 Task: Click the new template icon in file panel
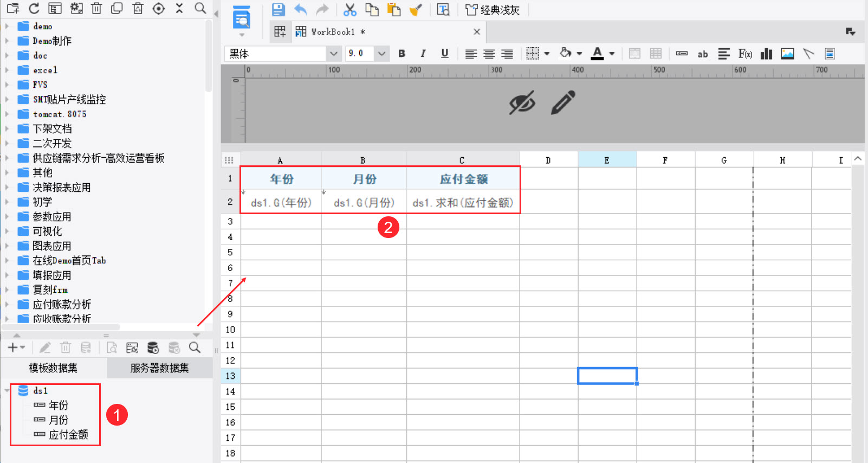[12, 8]
